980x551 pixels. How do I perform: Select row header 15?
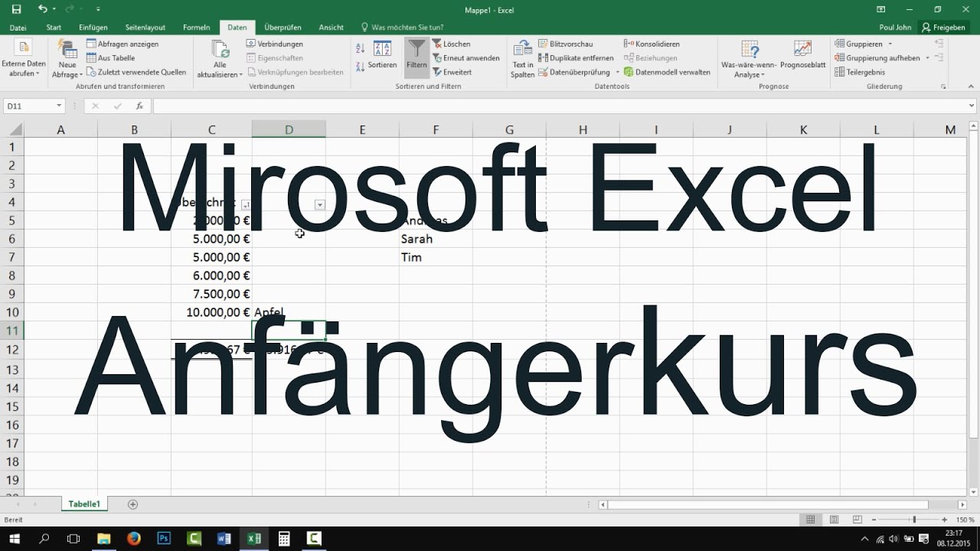coord(11,406)
